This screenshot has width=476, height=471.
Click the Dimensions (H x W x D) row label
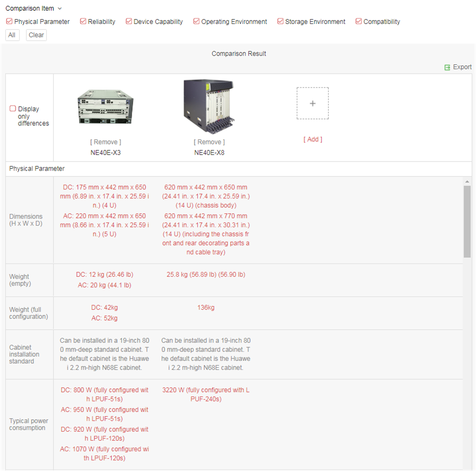point(26,220)
